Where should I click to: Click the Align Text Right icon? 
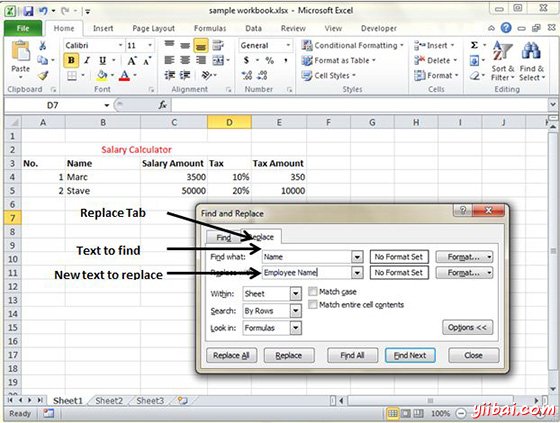click(x=201, y=60)
